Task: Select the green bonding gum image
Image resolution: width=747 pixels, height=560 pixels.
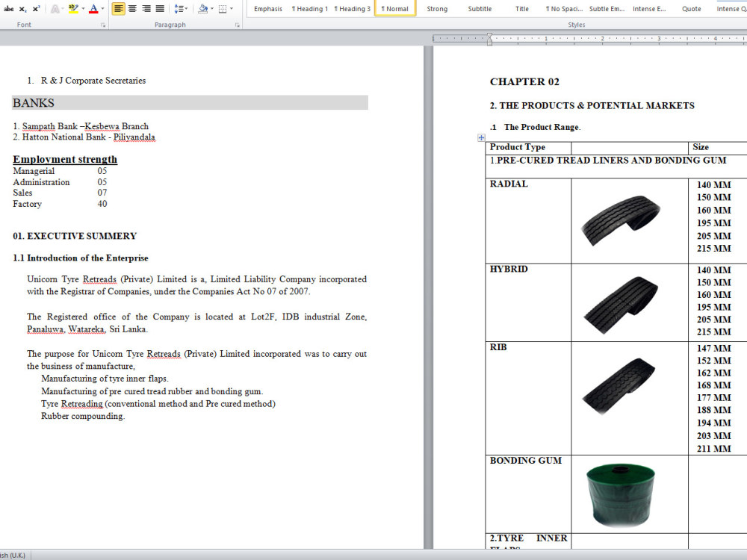Action: click(x=620, y=496)
